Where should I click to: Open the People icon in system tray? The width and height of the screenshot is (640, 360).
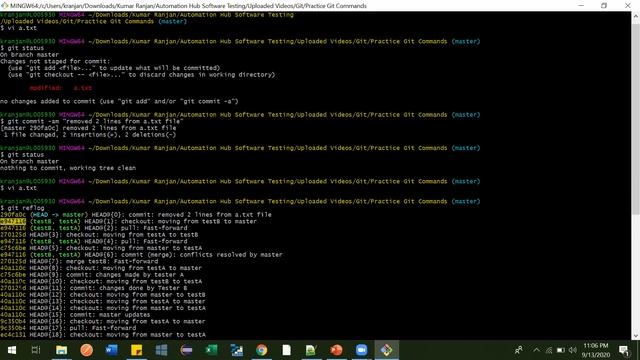(519, 350)
